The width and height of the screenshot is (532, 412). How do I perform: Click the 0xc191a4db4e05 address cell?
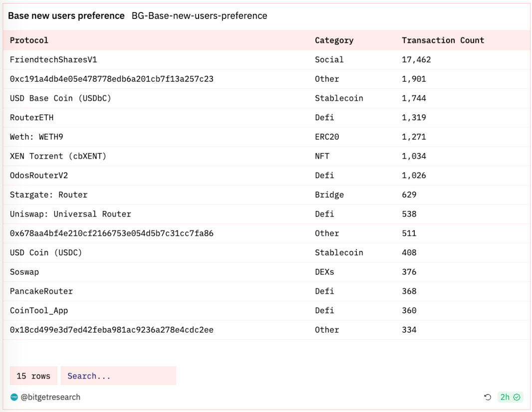coord(112,79)
